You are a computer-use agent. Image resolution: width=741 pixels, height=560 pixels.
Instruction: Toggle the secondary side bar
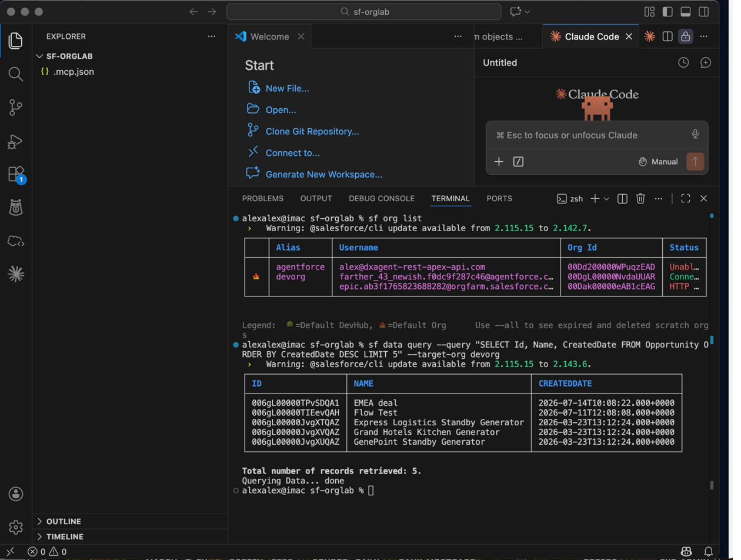[x=703, y=12]
